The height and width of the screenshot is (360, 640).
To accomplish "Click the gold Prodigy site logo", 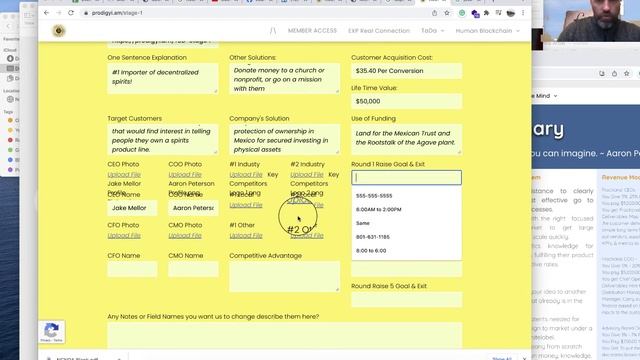I will pos(59,31).
